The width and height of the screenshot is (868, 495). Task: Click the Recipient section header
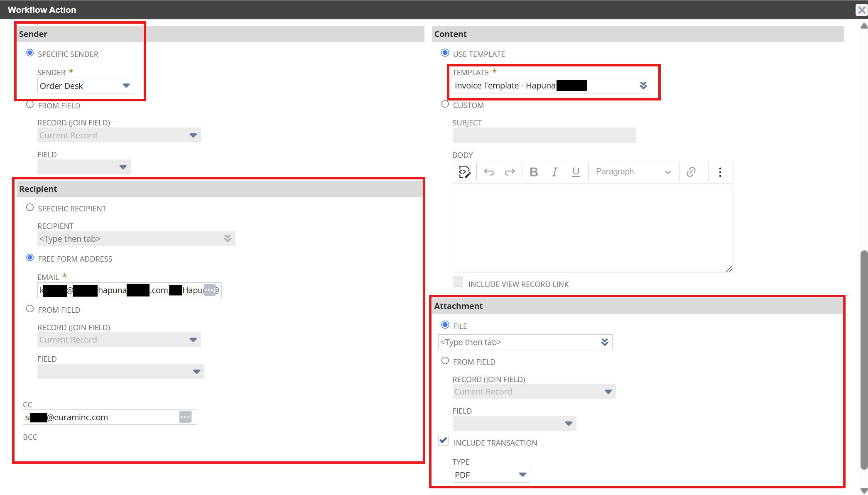(220, 189)
